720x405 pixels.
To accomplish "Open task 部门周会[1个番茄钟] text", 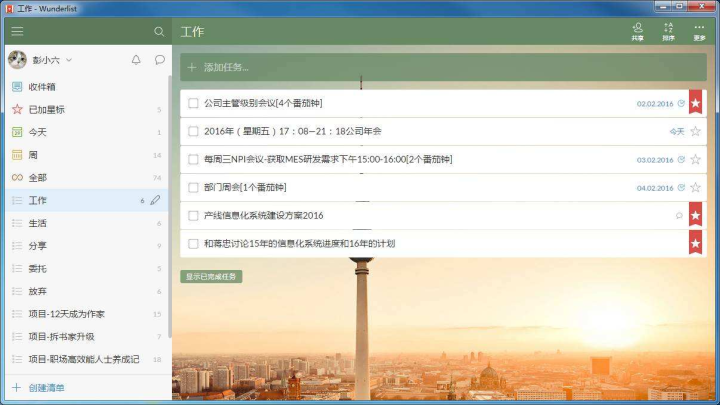I will 245,187.
